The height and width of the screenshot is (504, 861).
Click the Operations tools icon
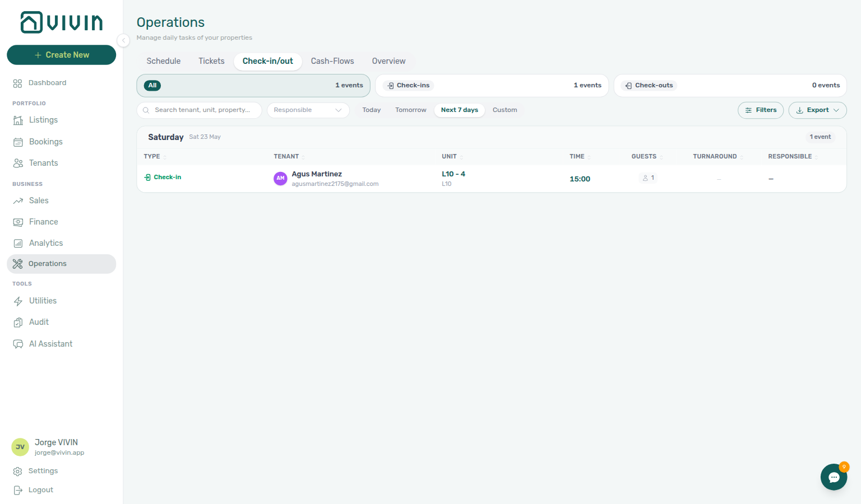[17, 264]
